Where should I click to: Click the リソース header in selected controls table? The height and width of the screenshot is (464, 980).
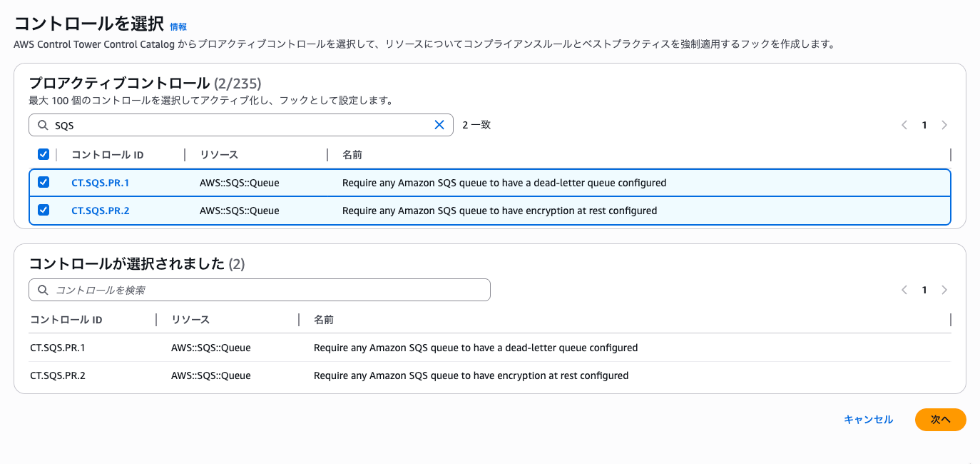[190, 320]
